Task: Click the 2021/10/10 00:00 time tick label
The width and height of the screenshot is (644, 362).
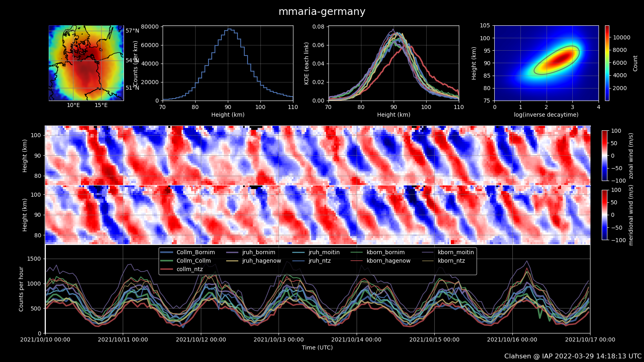Action: pos(45,339)
